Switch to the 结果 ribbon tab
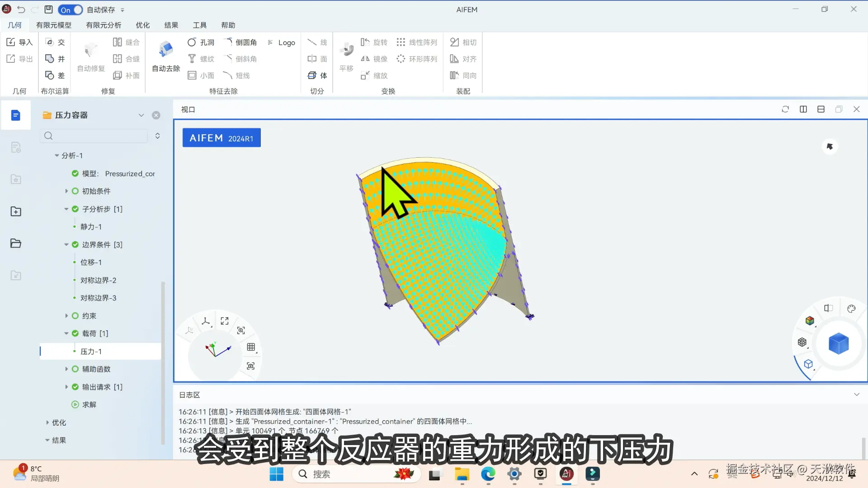Image resolution: width=868 pixels, height=488 pixels. point(171,25)
